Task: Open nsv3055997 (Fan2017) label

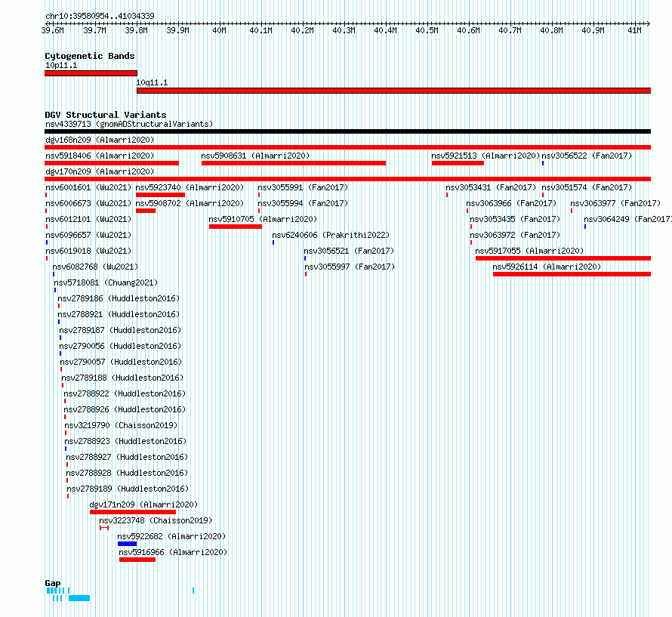Action: click(350, 267)
